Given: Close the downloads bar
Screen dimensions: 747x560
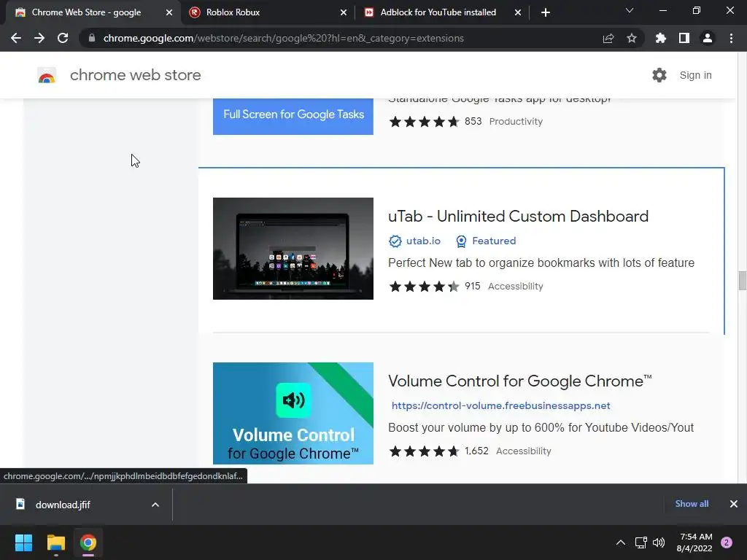Looking at the screenshot, I should pyautogui.click(x=734, y=504).
